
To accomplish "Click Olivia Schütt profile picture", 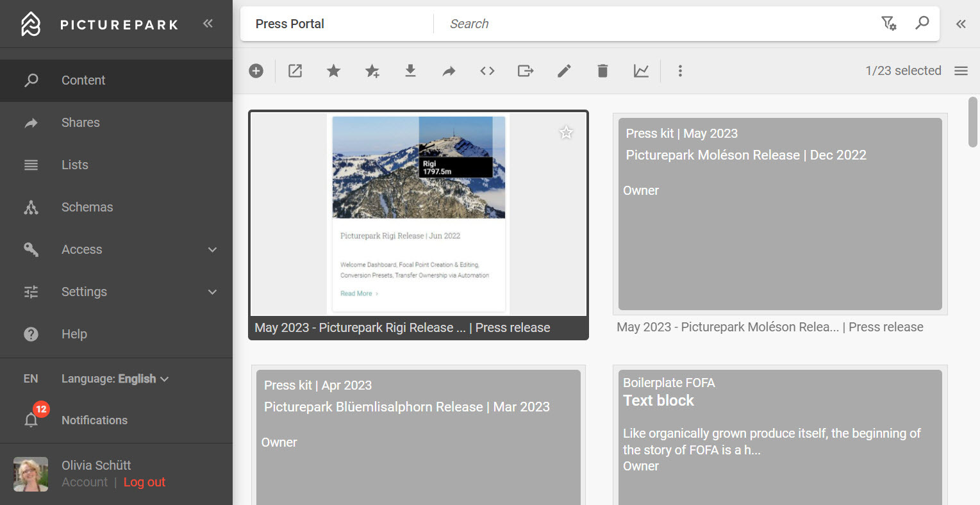I will (31, 474).
